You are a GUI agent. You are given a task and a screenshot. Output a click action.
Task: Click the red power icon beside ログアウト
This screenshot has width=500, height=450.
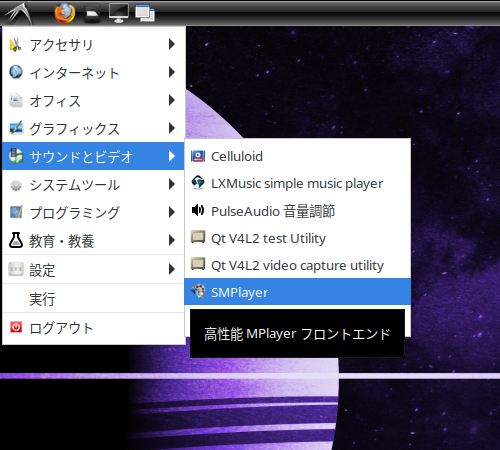tap(16, 327)
